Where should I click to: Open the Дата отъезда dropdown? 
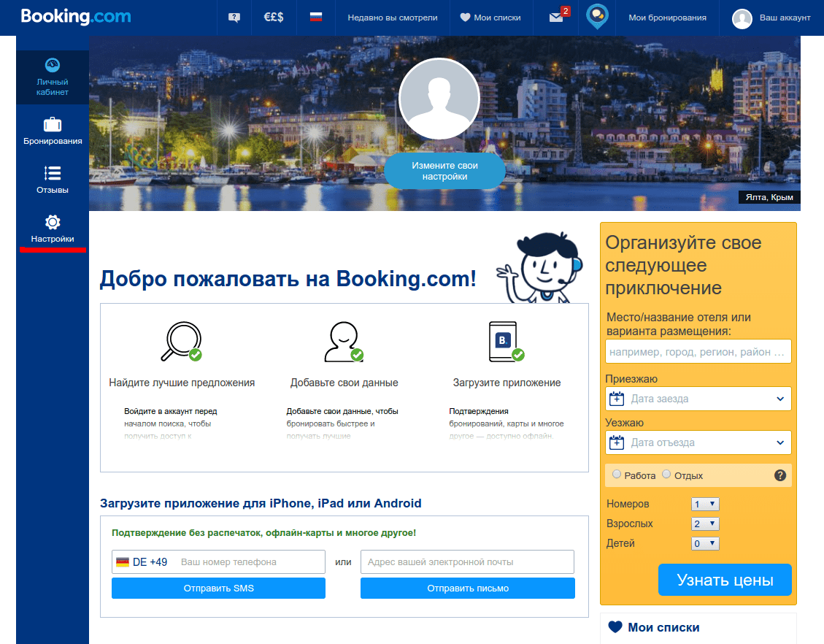pos(698,442)
